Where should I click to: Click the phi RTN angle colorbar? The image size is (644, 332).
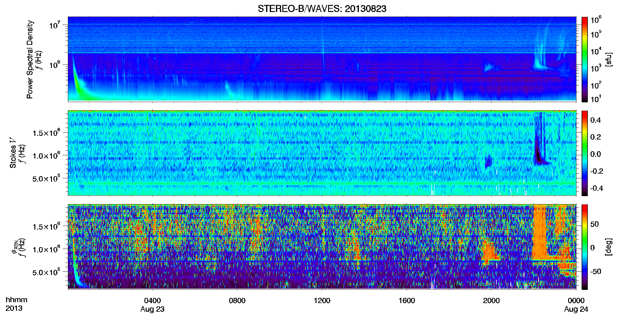pos(585,247)
